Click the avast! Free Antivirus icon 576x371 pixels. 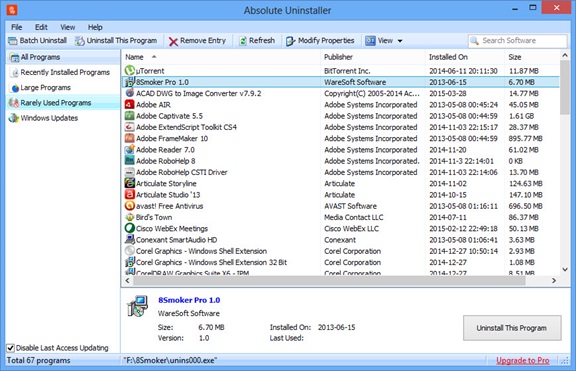click(130, 206)
